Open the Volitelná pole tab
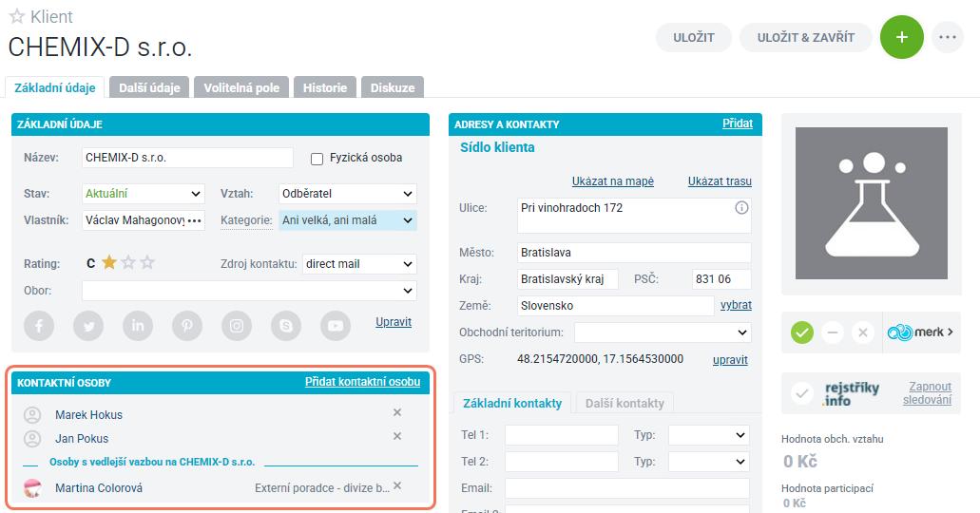Screen dimensions: 980x513 pos(241,87)
